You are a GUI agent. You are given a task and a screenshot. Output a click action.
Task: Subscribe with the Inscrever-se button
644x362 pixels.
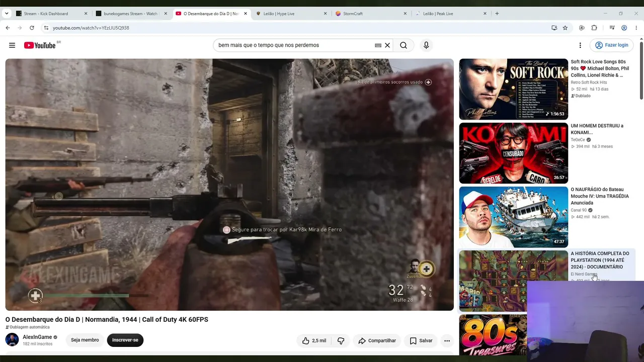point(125,340)
